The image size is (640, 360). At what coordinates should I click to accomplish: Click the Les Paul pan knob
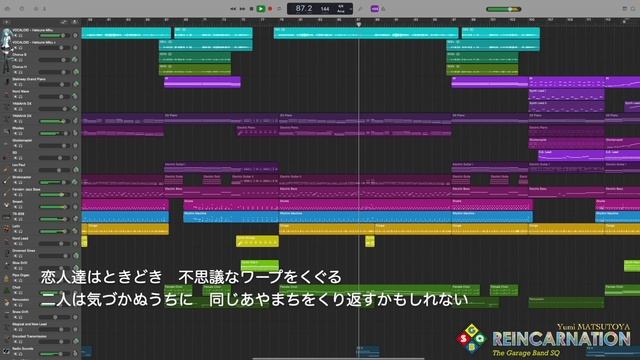click(76, 170)
